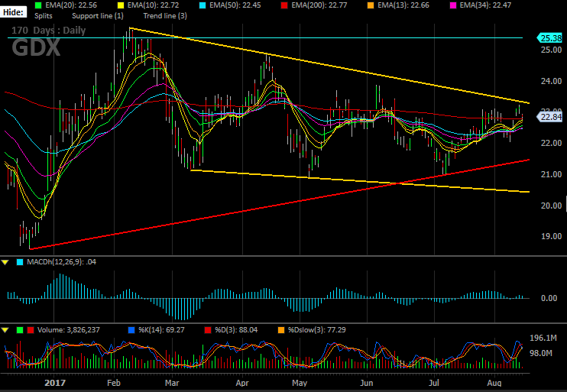This screenshot has width=567, height=392.
Task: Click the Apr date axis label
Action: [x=242, y=383]
